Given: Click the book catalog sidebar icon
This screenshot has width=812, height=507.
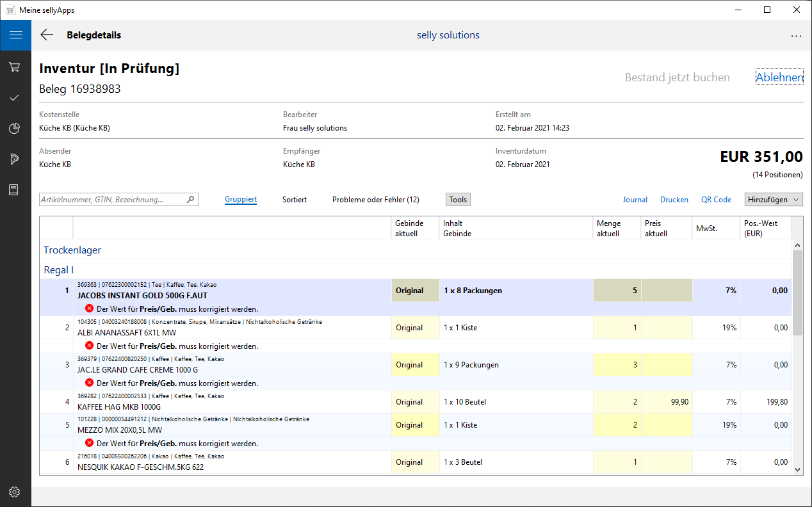Looking at the screenshot, I should [x=15, y=190].
